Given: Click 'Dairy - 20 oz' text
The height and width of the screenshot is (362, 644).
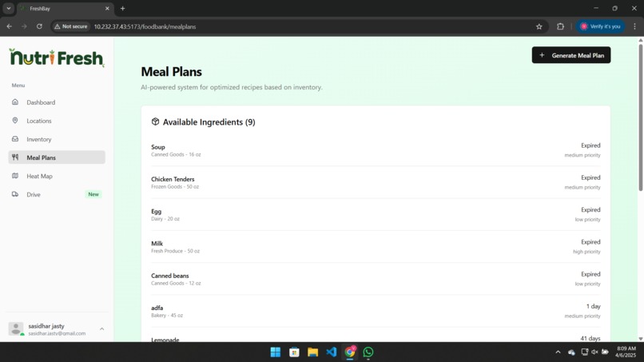Looking at the screenshot, I should point(165,219).
